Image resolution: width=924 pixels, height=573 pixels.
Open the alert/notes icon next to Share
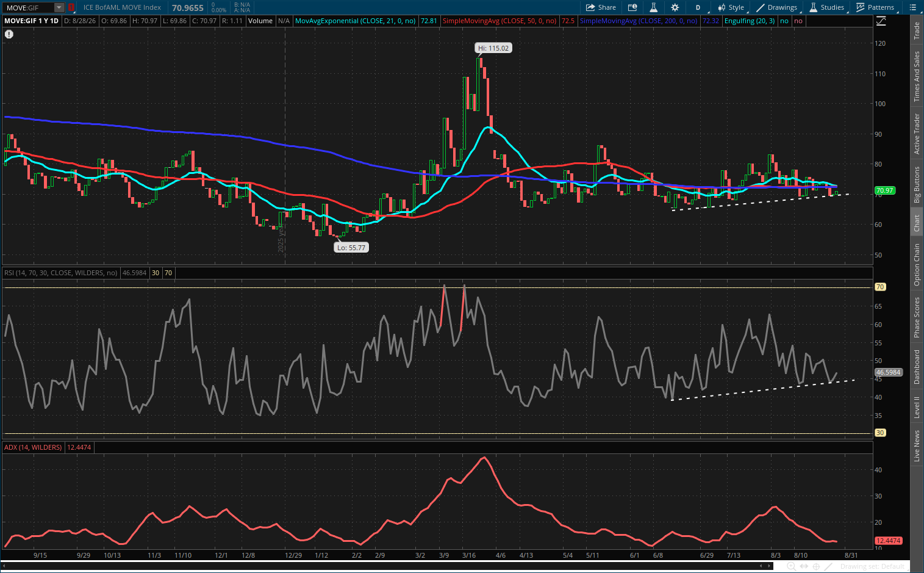(x=632, y=7)
